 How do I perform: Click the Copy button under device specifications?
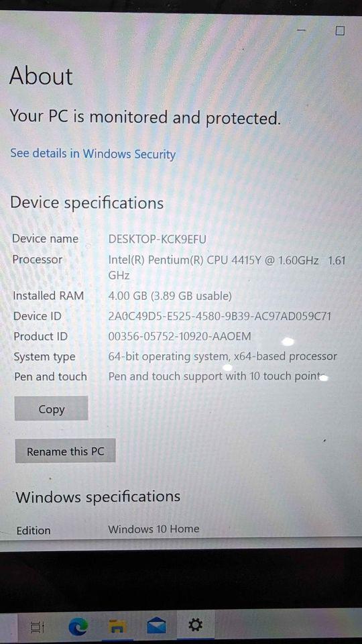pyautogui.click(x=52, y=409)
